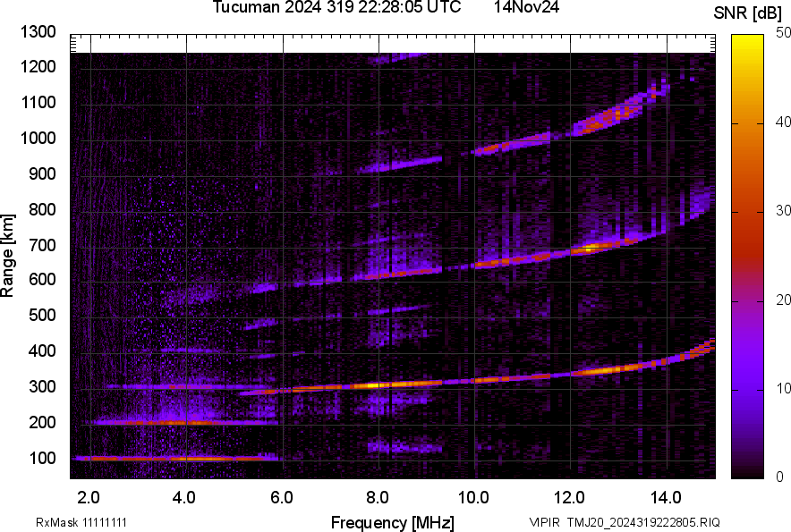Click the brightest yellow echo near 12.4 MHz, 700 km

589,248
